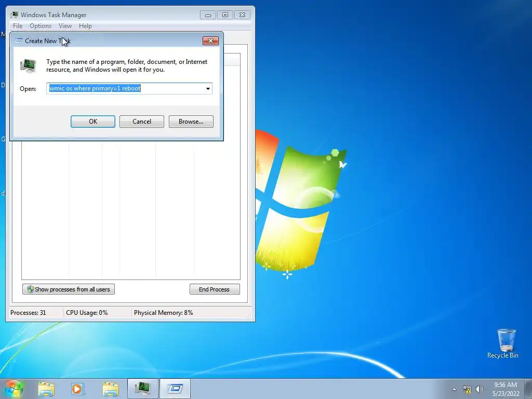Click the End Process button
Screen dimensions: 532x399
pos(215,289)
